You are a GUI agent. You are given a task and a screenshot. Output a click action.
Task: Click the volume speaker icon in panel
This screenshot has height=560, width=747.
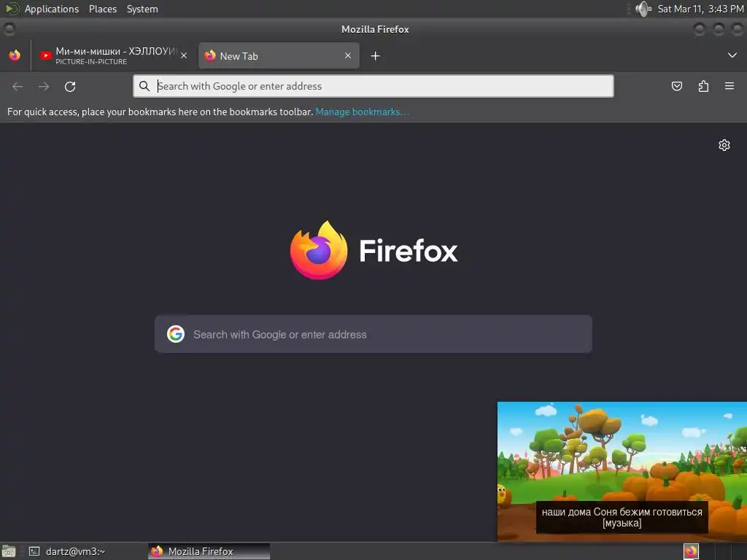(x=643, y=9)
